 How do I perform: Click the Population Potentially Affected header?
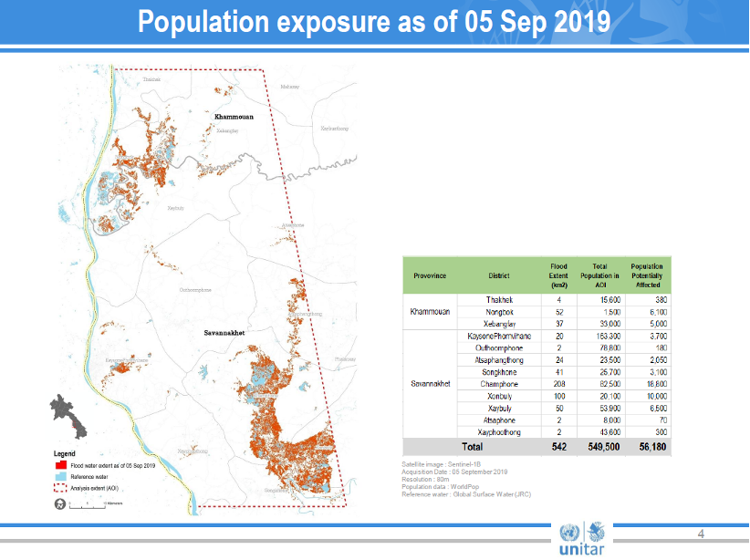(647, 275)
